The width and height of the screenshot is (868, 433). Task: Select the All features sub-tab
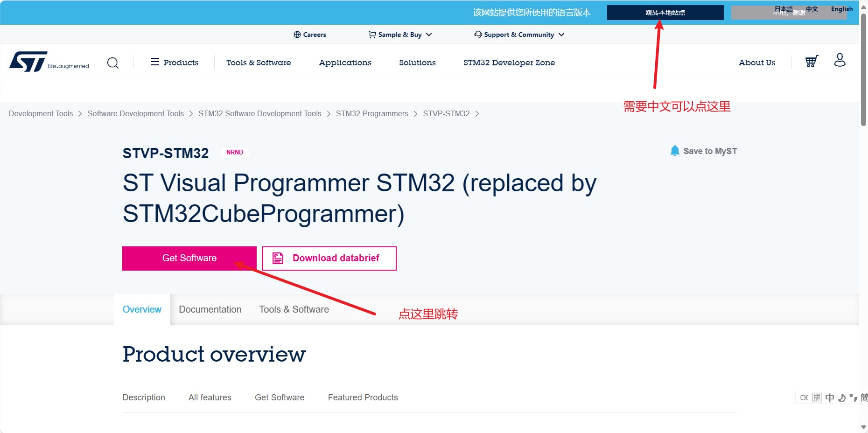coord(210,398)
